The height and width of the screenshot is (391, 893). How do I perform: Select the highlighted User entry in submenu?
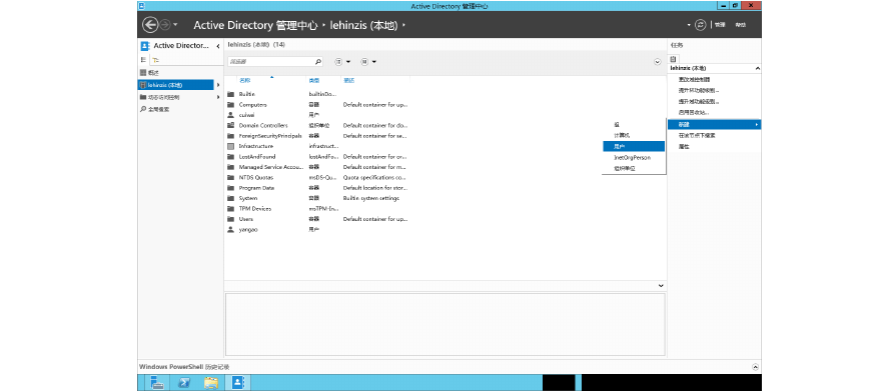click(633, 146)
